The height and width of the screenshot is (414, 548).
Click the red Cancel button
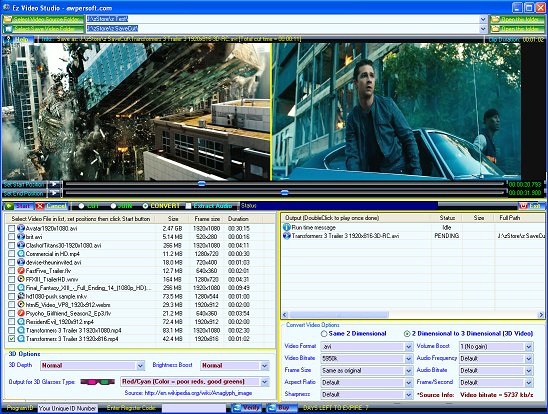tap(51, 206)
